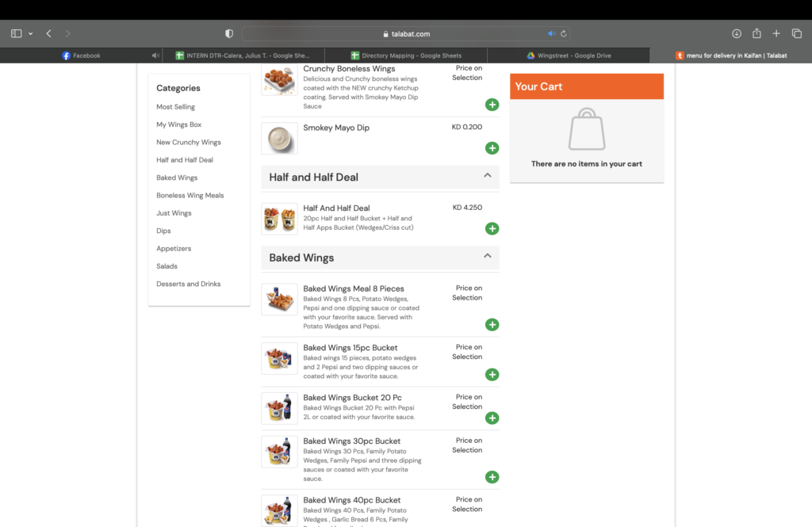Toggle the Safari sidebar button
This screenshot has height=527, width=812.
(17, 33)
